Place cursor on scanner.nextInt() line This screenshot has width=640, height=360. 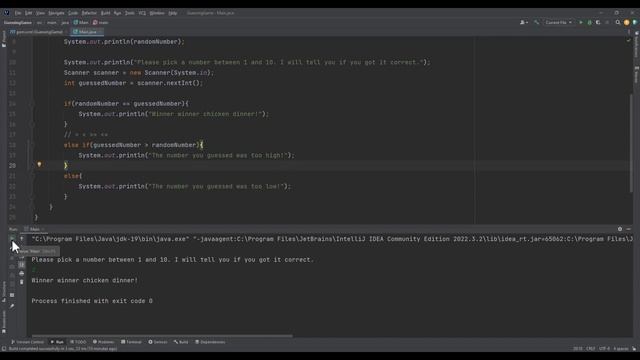pyautogui.click(x=133, y=83)
